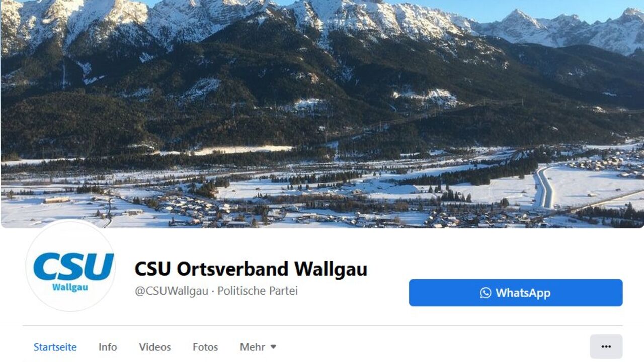
Task: Switch to the Startseite tab
Action: 55,347
